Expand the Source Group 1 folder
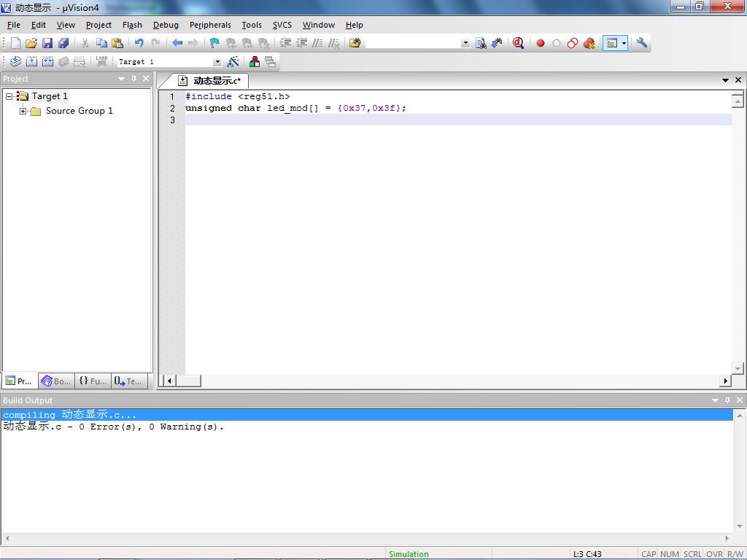Image resolution: width=747 pixels, height=560 pixels. pyautogui.click(x=23, y=111)
